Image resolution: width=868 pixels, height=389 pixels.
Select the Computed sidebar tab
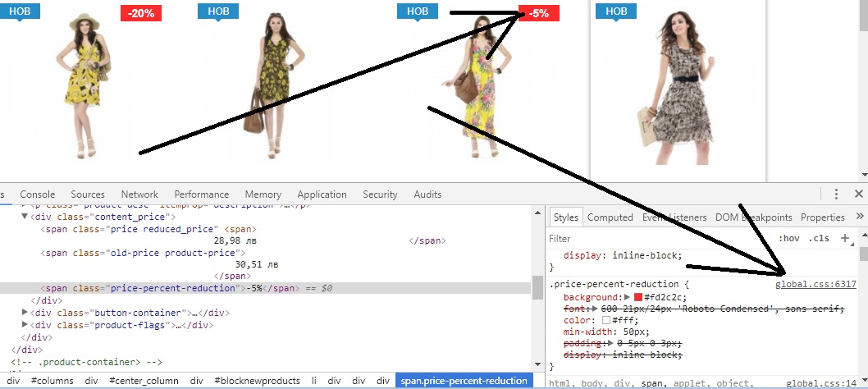point(610,217)
